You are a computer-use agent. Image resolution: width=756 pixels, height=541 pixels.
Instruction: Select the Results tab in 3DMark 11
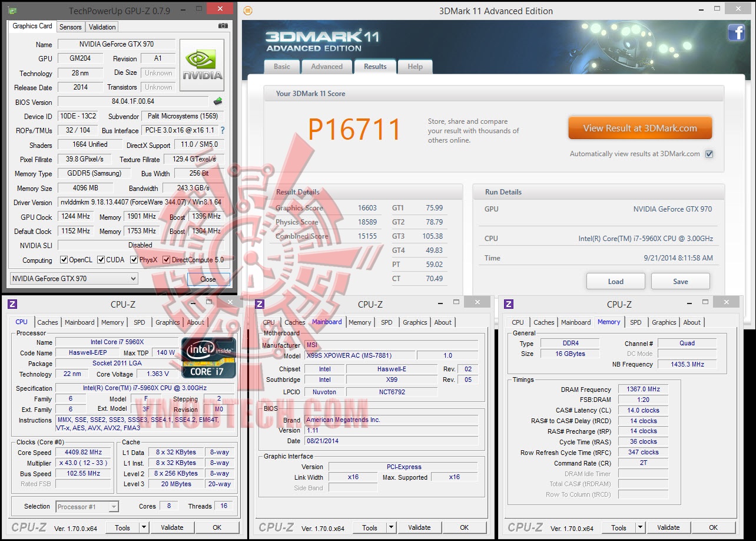pyautogui.click(x=375, y=66)
